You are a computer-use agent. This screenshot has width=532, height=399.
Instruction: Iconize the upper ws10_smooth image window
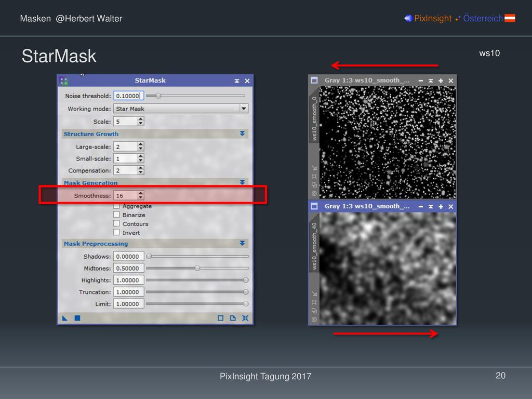[x=421, y=81]
